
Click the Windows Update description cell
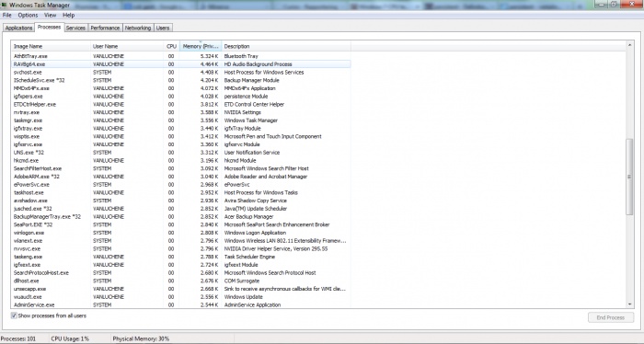pyautogui.click(x=243, y=297)
